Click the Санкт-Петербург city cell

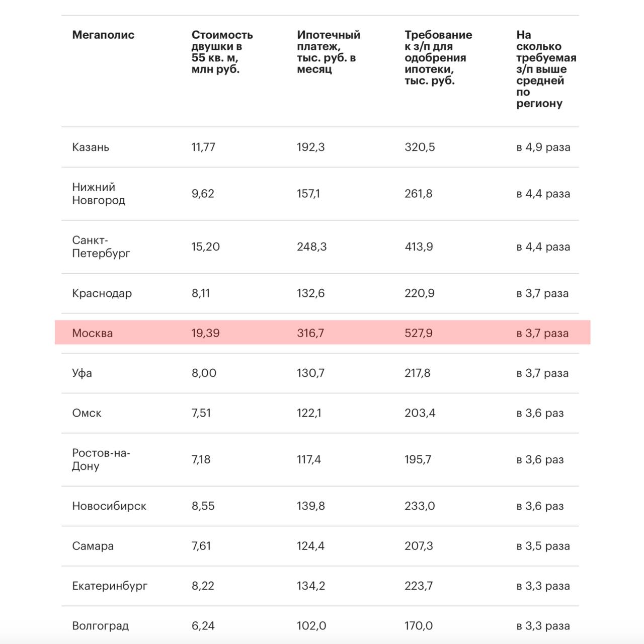(x=101, y=247)
